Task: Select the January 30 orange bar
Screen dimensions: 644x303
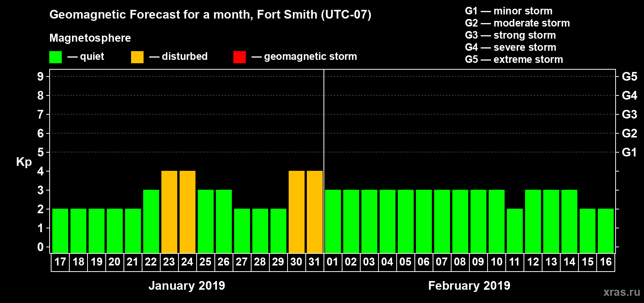Action: click(297, 212)
